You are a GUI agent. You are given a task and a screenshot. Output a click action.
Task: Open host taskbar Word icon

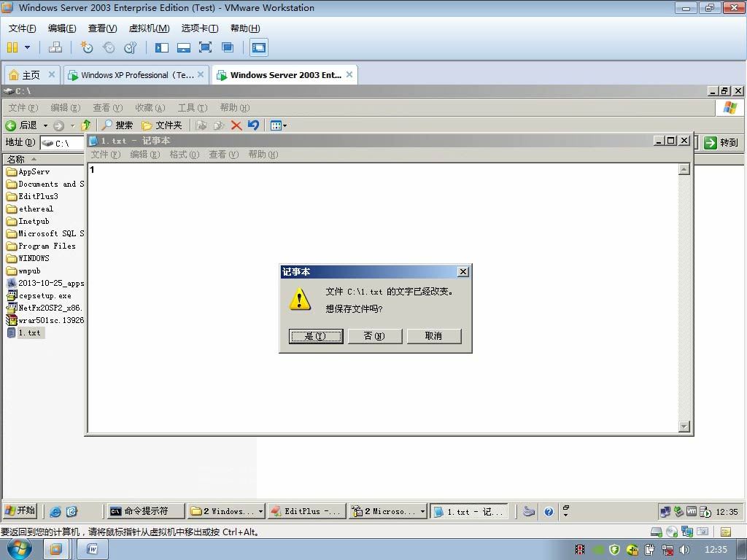tap(93, 550)
